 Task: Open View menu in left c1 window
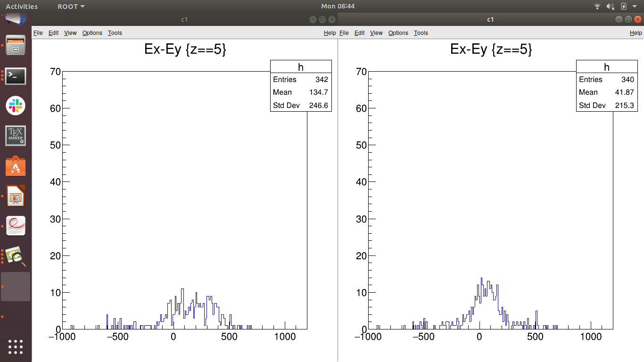70,33
